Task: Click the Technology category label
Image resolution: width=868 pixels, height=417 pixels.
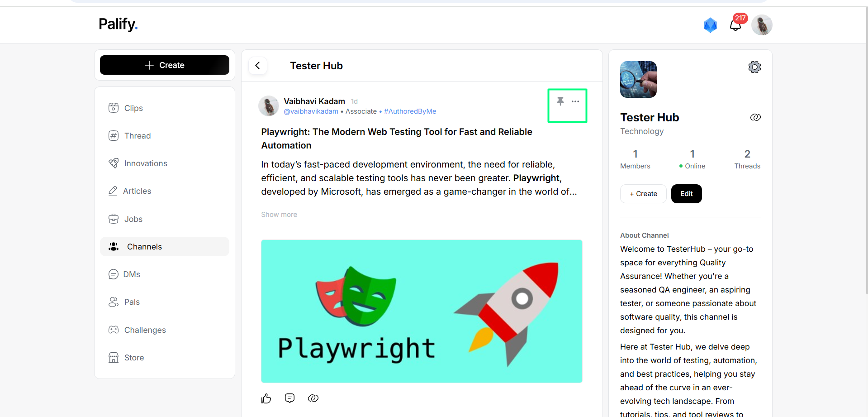Action: [642, 131]
